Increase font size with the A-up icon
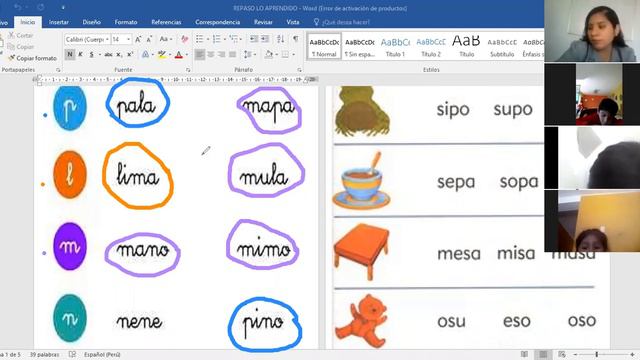This screenshot has height=360, width=640. 138,39
